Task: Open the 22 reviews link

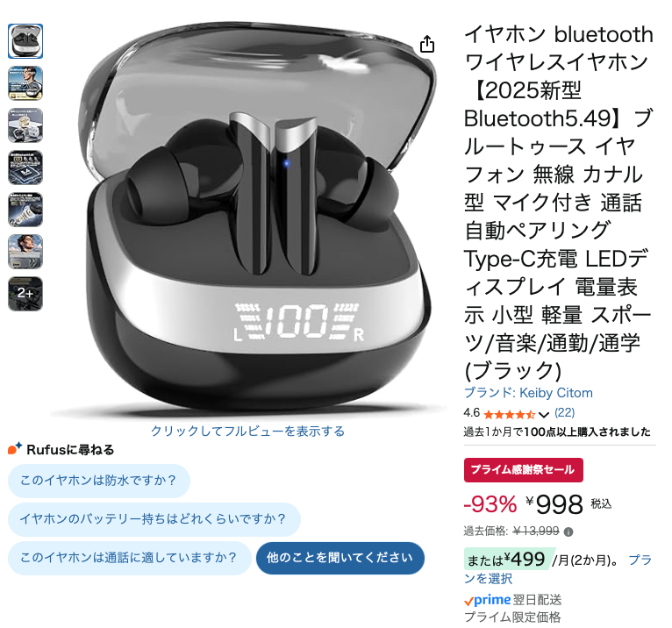Action: pos(564,412)
